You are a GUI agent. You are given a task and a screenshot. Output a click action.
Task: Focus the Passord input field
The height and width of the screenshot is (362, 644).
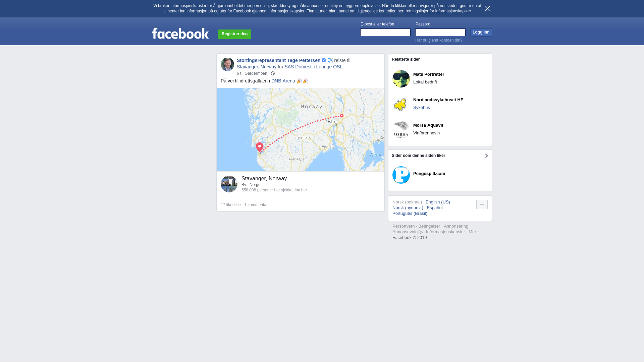click(x=440, y=32)
